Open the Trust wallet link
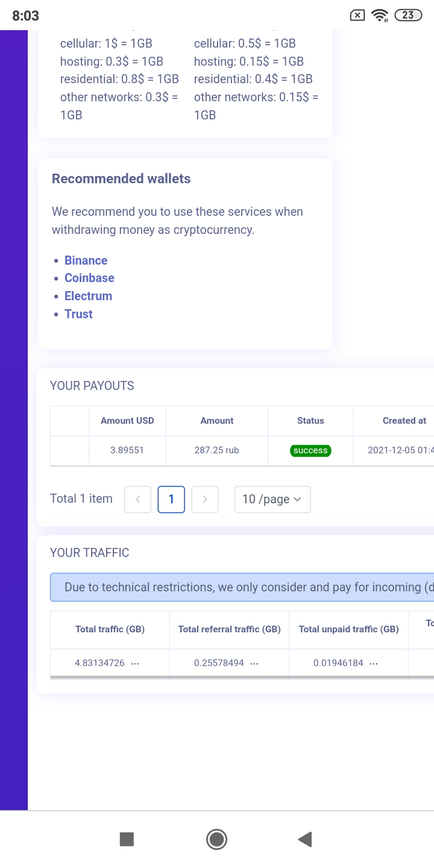Image resolution: width=434 pixels, height=868 pixels. (78, 314)
